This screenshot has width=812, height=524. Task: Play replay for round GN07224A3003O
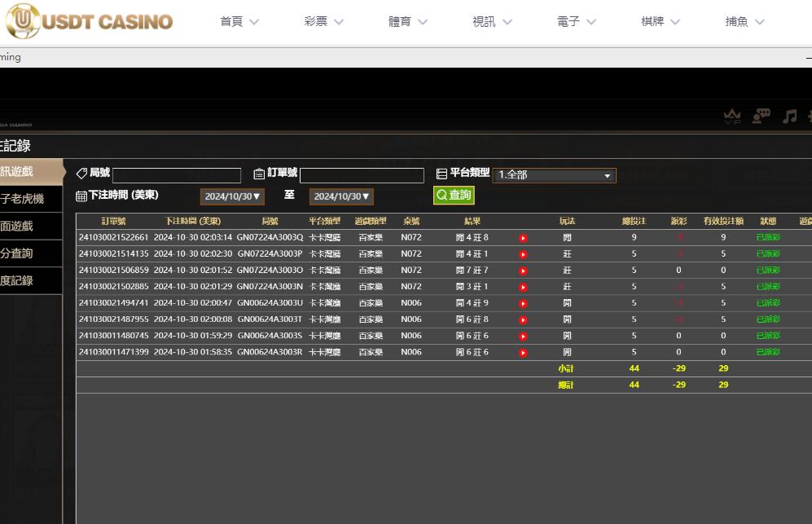point(523,271)
